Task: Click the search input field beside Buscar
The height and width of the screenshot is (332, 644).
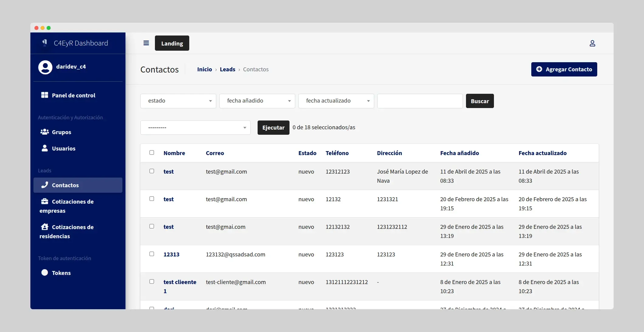Action: tap(420, 101)
